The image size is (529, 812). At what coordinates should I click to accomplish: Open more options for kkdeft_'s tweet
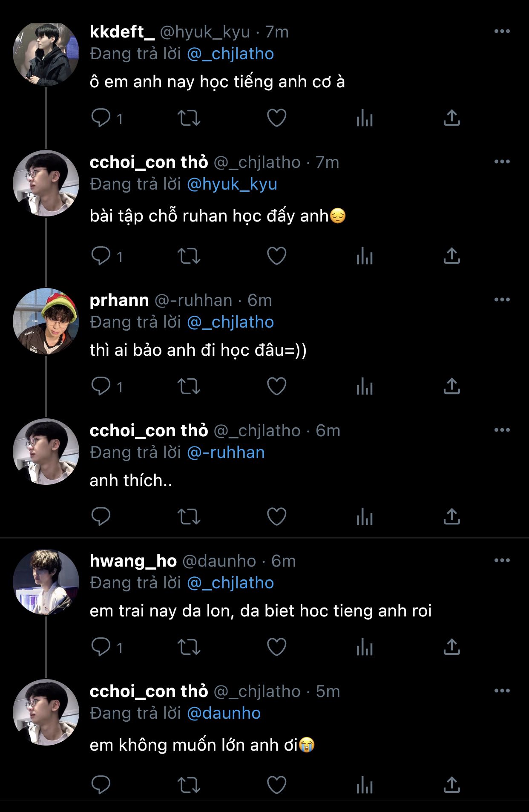(x=502, y=32)
